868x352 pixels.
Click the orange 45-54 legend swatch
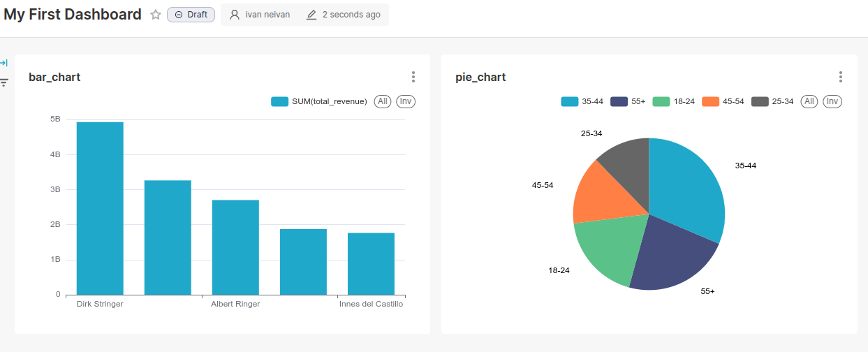point(710,102)
